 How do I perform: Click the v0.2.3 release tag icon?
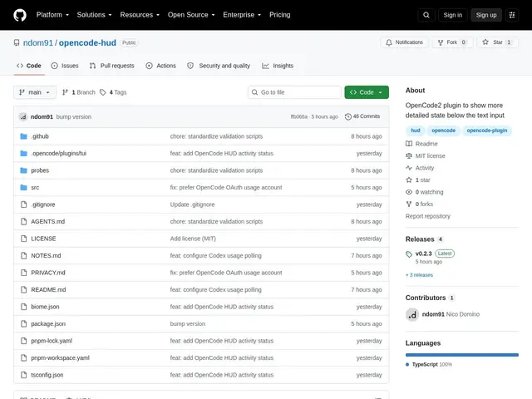409,254
